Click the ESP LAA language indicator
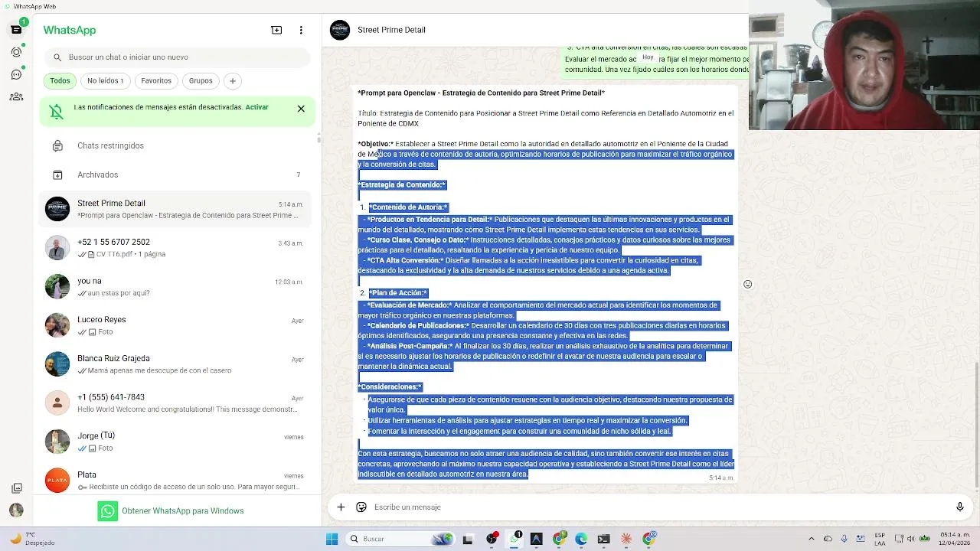 coord(880,539)
